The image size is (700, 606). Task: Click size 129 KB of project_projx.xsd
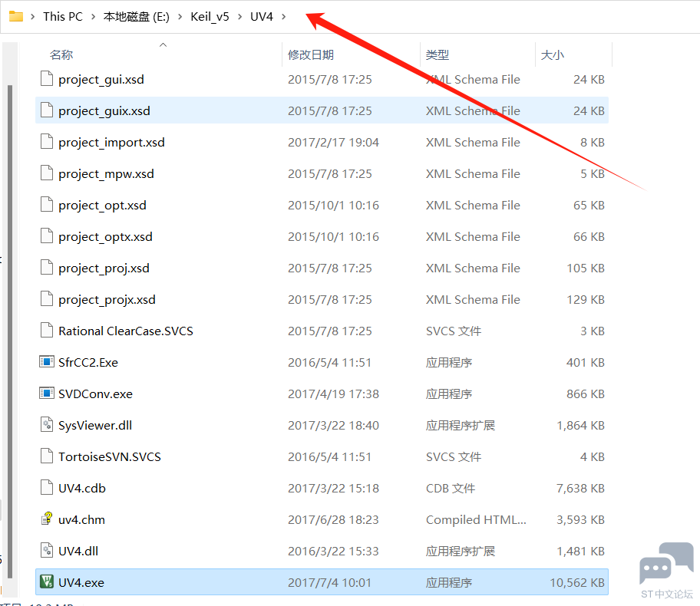point(586,299)
